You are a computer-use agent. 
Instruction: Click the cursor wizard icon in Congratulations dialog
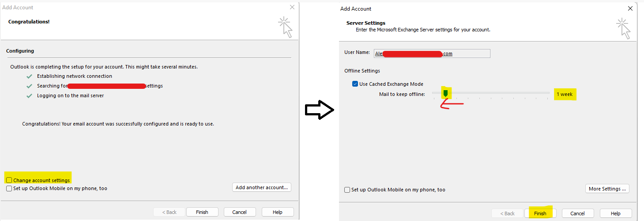point(286,27)
